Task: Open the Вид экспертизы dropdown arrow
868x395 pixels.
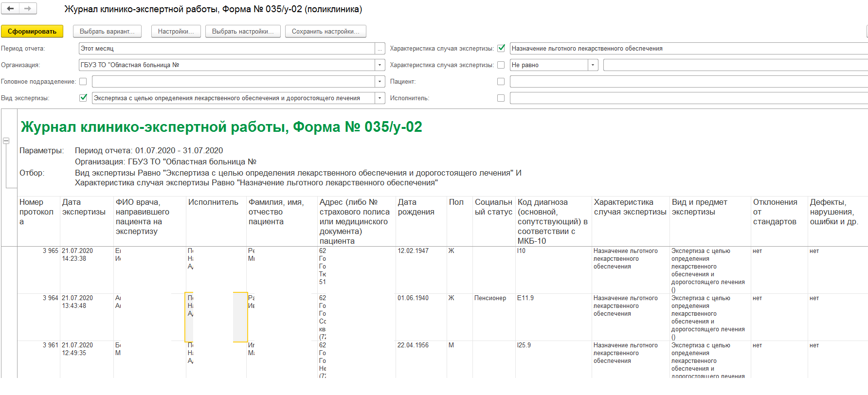Action: point(380,98)
